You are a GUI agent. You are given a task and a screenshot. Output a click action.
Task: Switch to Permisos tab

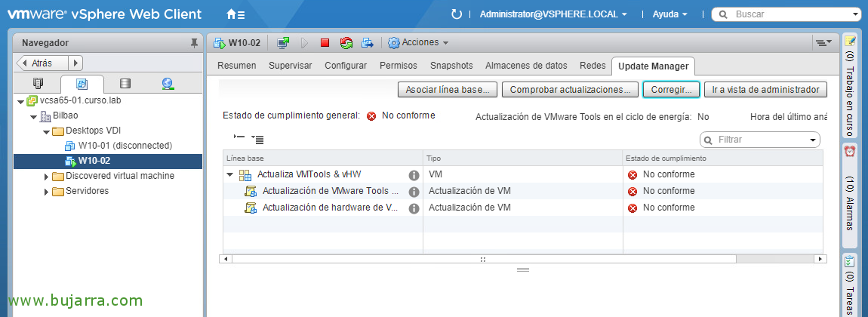tap(399, 65)
